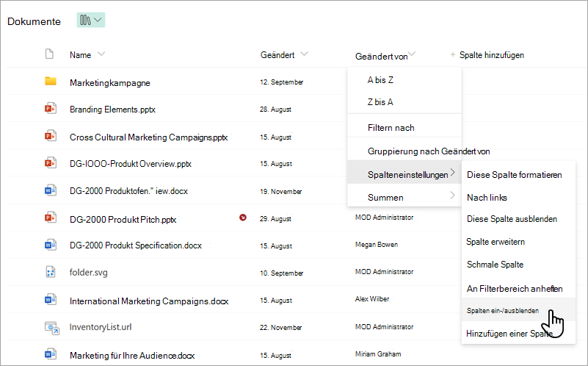
Task: Click MOD Administrator in the folder.svg row
Action: (x=384, y=272)
